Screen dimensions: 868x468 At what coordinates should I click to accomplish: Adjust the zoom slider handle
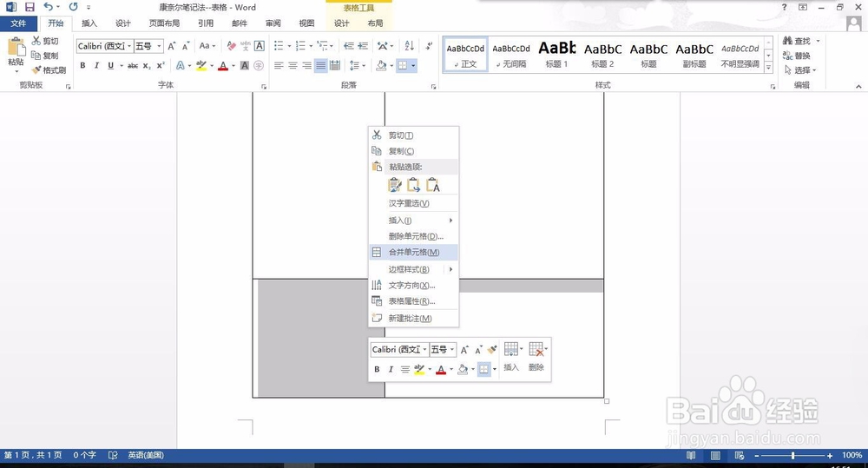792,455
